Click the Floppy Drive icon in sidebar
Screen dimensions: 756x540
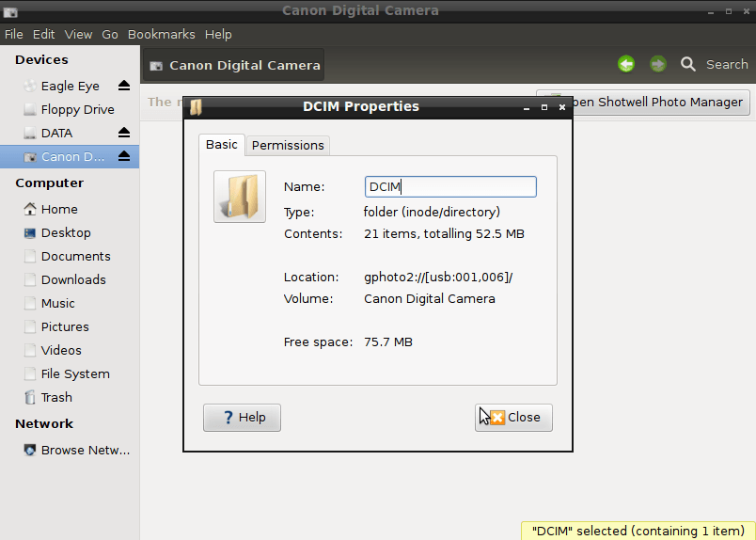pyautogui.click(x=30, y=109)
